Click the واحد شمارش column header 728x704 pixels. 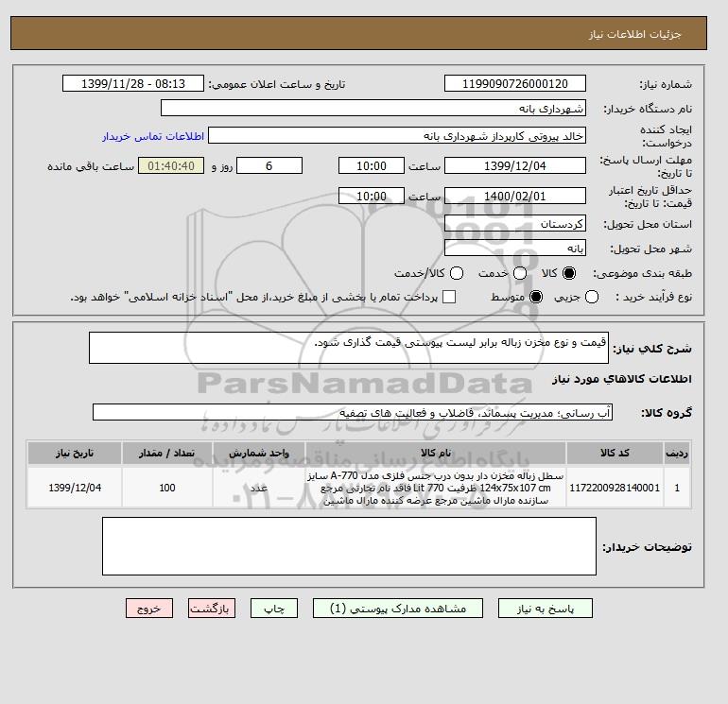pos(259,453)
